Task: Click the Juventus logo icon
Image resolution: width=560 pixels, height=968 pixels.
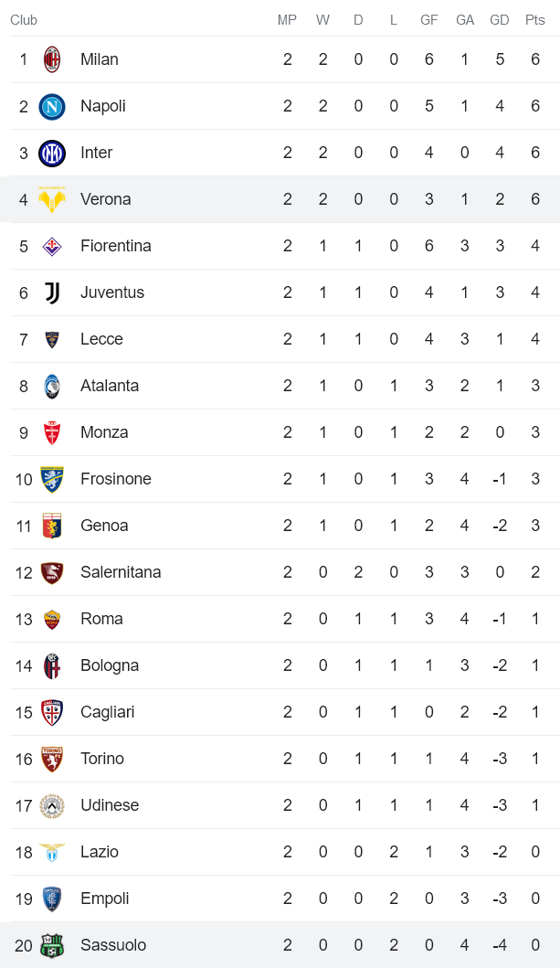Action: pos(52,293)
